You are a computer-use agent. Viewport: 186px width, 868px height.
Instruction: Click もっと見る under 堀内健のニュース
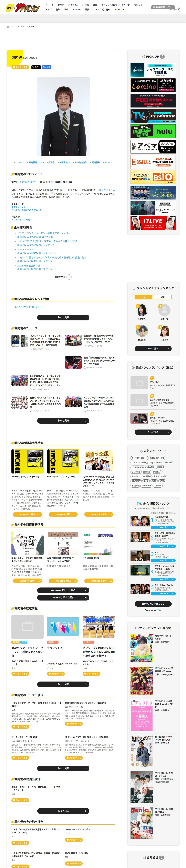[x=63, y=421]
